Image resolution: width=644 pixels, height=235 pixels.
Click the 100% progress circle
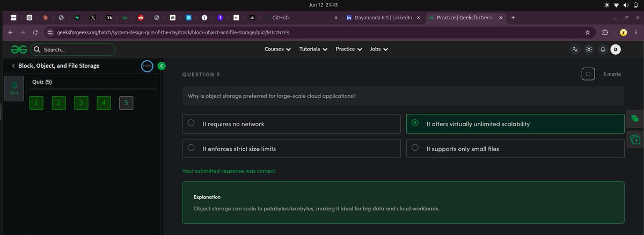pyautogui.click(x=147, y=66)
